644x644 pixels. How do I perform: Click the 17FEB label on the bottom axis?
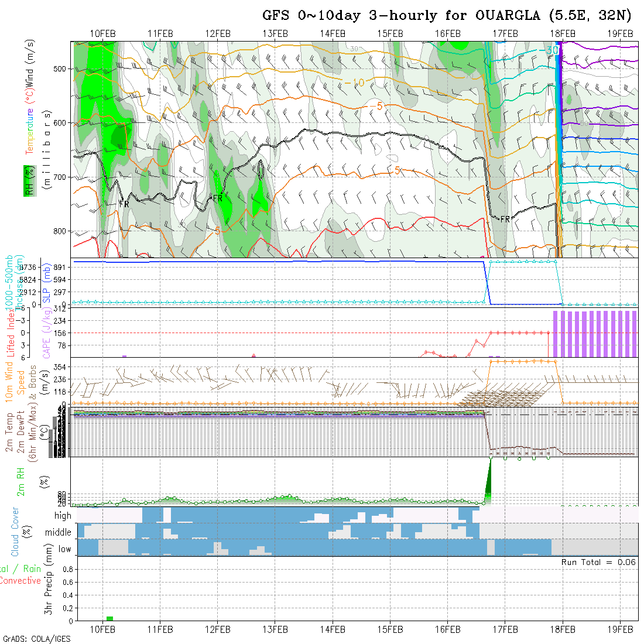point(505,629)
